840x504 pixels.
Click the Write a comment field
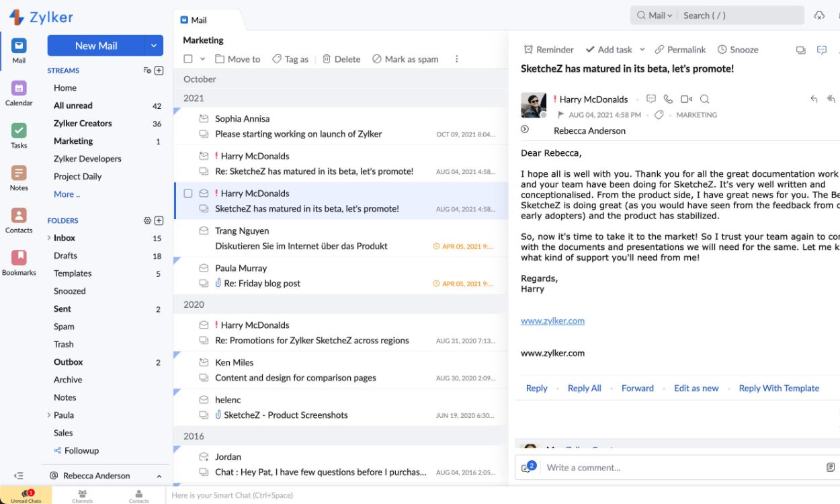coord(605,467)
